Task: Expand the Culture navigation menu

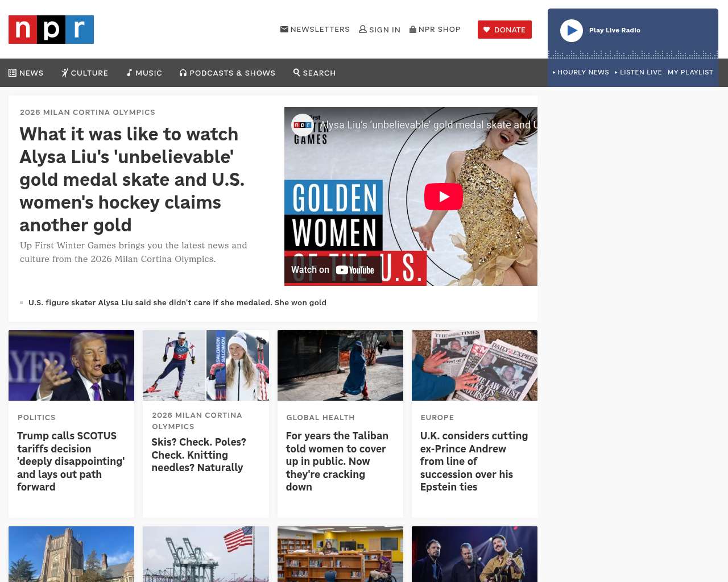Action: pos(85,73)
